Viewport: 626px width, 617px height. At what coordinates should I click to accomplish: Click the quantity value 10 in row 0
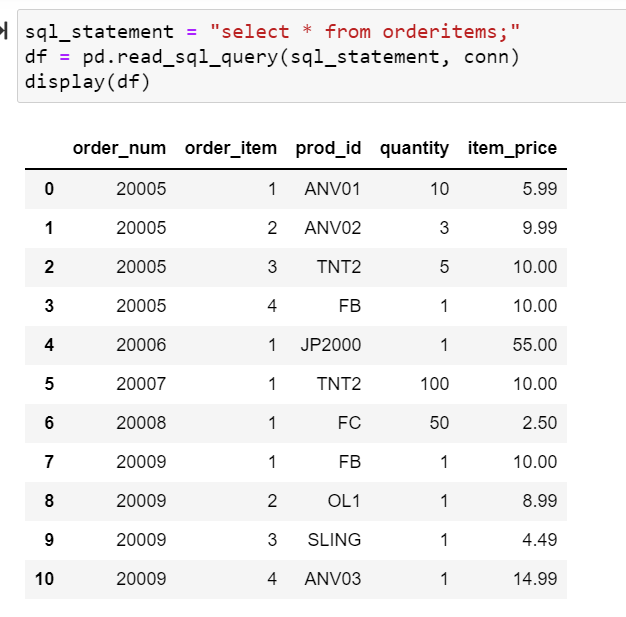440,189
